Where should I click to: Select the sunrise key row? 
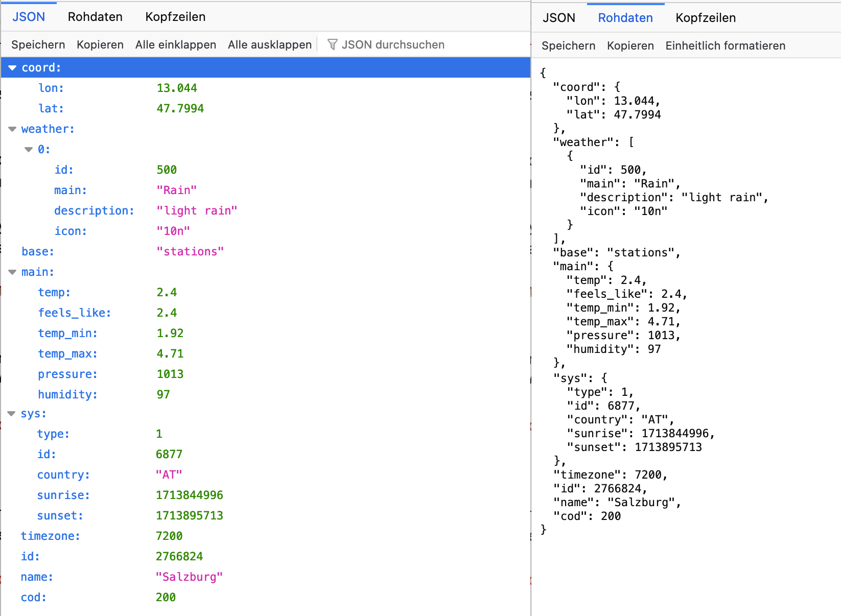pyautogui.click(x=266, y=495)
